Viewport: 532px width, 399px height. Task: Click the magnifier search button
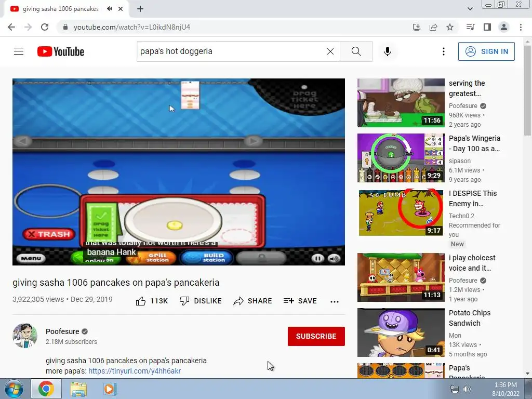tap(356, 51)
